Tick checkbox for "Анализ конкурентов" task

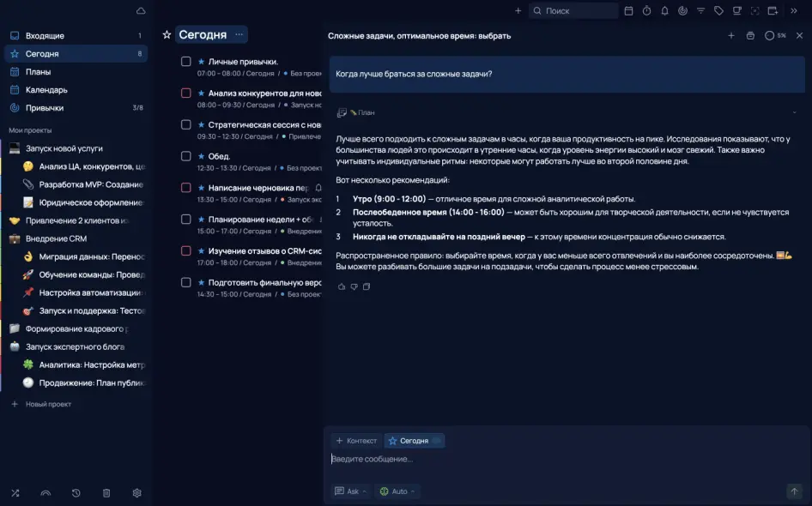click(x=185, y=93)
